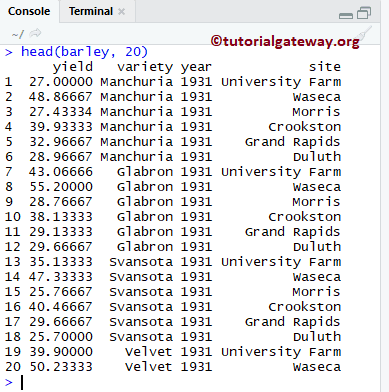389x392 pixels.
Task: Click Grand Rapids in row 17
Action: [293, 322]
